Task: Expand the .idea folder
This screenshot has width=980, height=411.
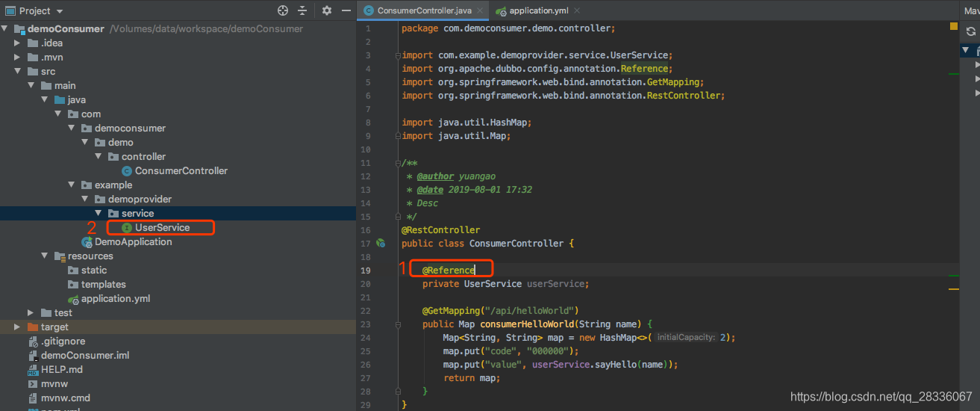Action: pos(17,43)
